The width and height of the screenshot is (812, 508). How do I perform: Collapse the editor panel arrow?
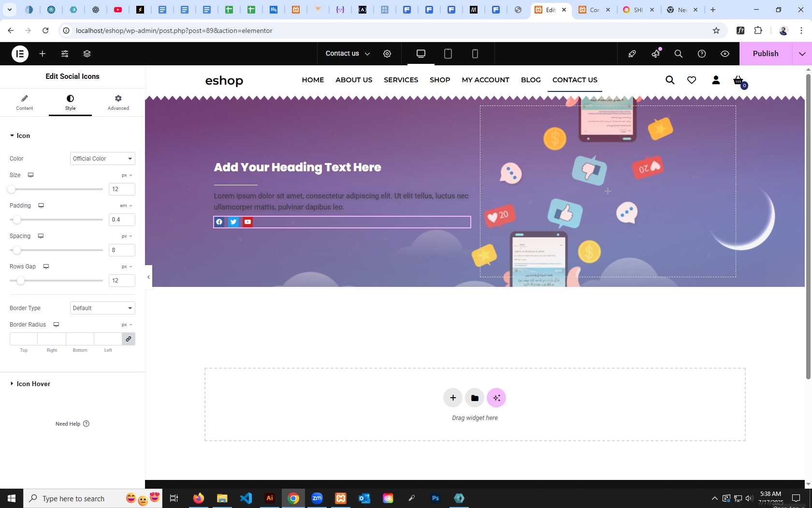148,277
